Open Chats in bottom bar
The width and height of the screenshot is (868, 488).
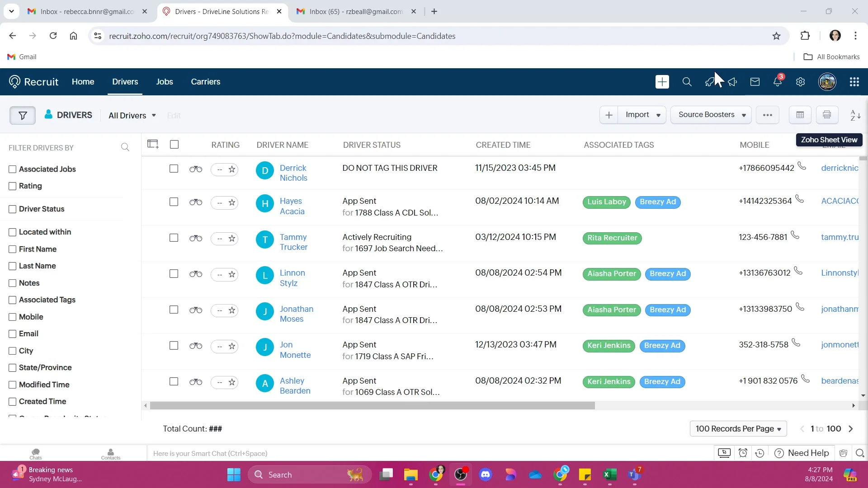click(36, 454)
